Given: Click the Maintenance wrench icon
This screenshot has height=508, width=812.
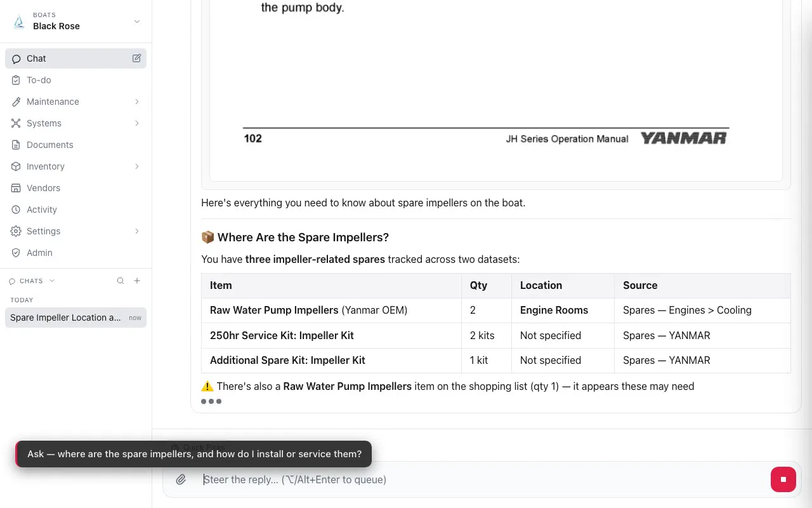Looking at the screenshot, I should [x=16, y=102].
